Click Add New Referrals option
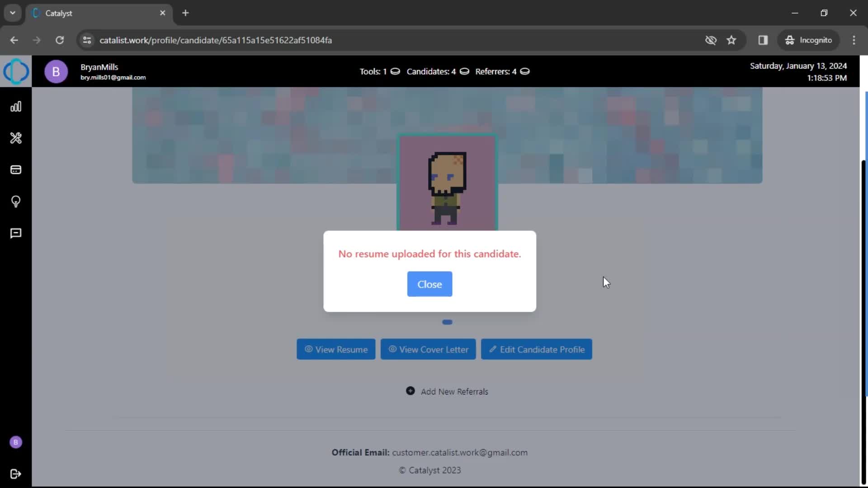The height and width of the screenshot is (488, 868). click(447, 391)
